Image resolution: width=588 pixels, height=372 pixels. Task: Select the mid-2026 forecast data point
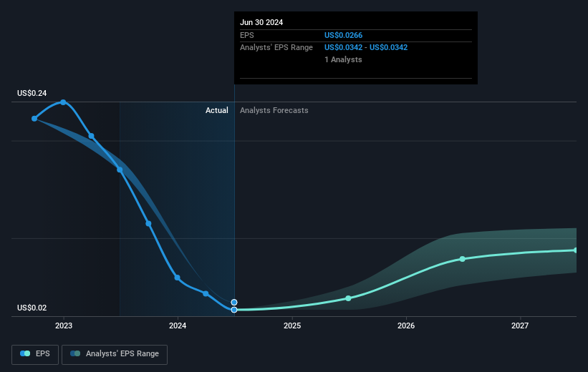(463, 259)
